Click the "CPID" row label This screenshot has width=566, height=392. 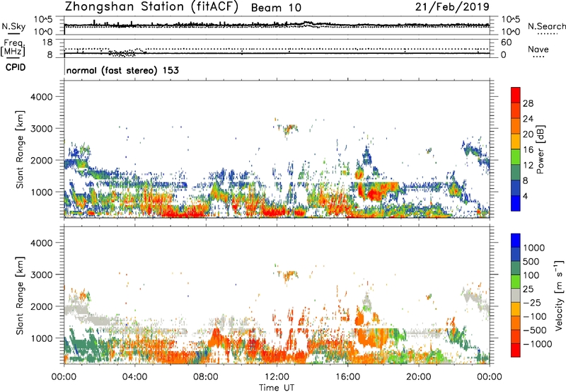[x=16, y=67]
